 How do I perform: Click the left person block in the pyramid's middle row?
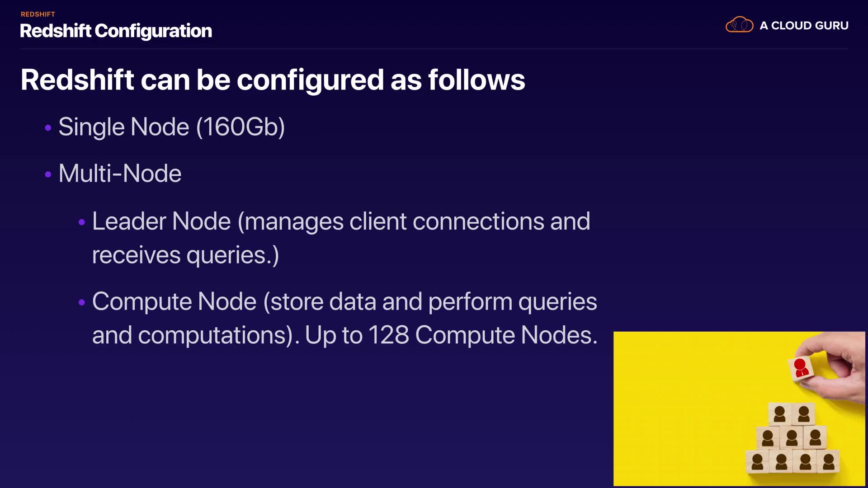(768, 437)
